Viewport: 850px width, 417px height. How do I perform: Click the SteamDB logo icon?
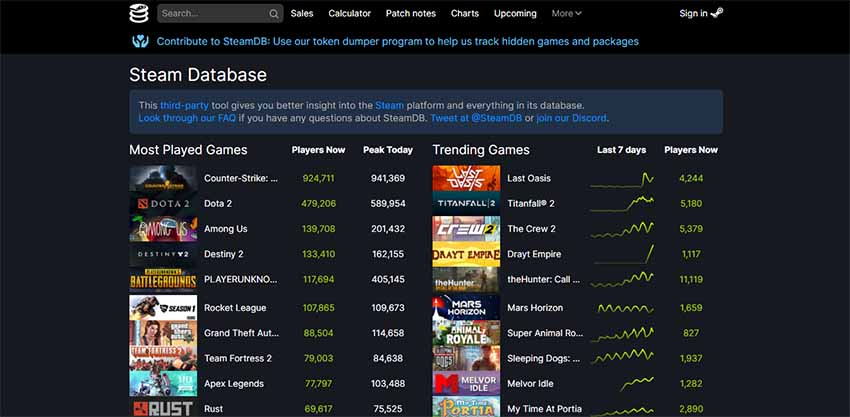coord(139,14)
